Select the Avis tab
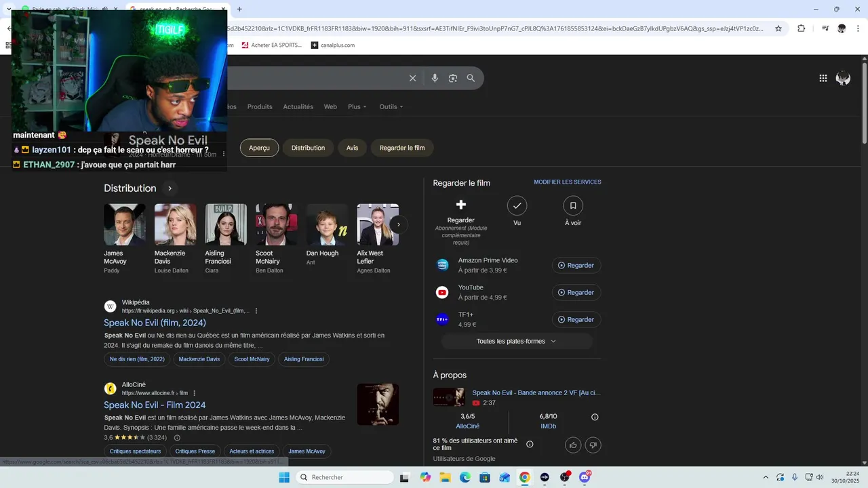This screenshot has height=488, width=868. [x=352, y=148]
